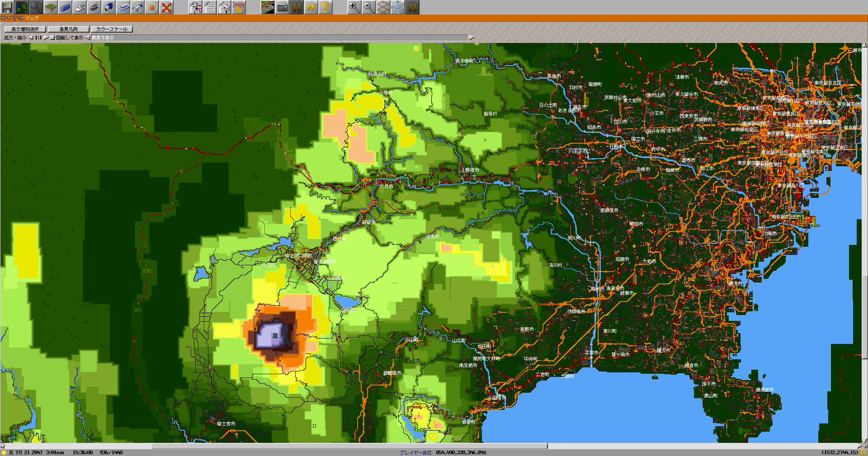Click the 表示種別選択 button

[25, 29]
